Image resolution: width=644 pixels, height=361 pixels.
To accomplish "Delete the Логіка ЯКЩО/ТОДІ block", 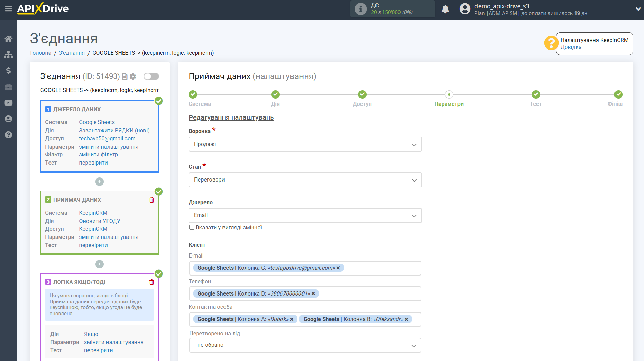I will pyautogui.click(x=152, y=282).
